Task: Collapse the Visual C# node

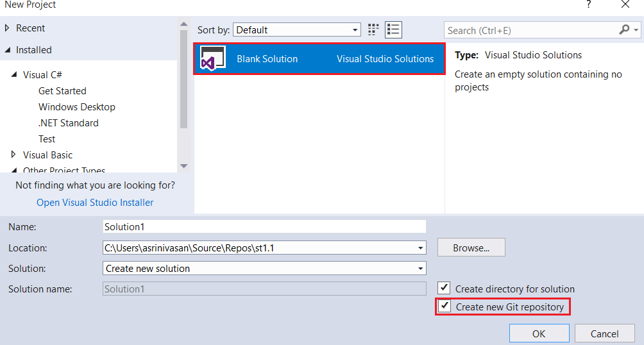Action: (x=14, y=75)
